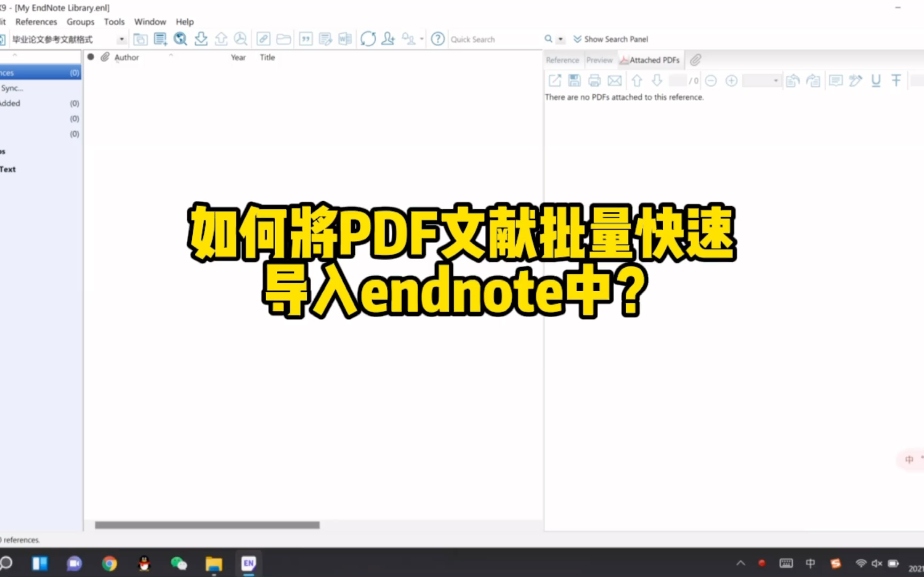The width and height of the screenshot is (924, 577).
Task: Select the New Reference tool
Action: tap(161, 39)
